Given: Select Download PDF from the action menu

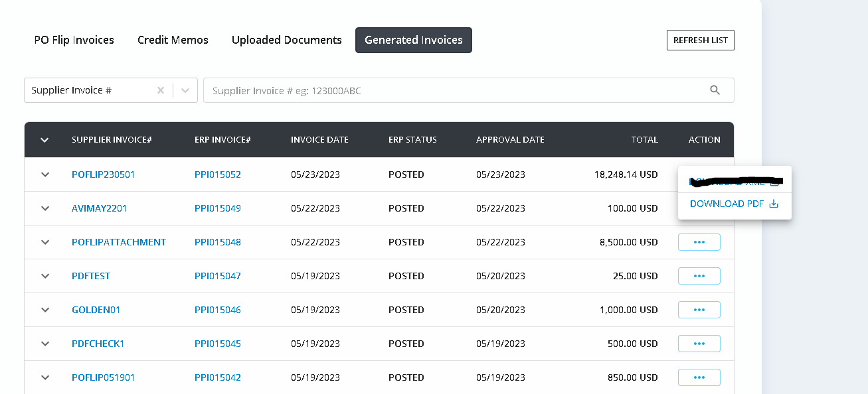Looking at the screenshot, I should click(x=727, y=204).
